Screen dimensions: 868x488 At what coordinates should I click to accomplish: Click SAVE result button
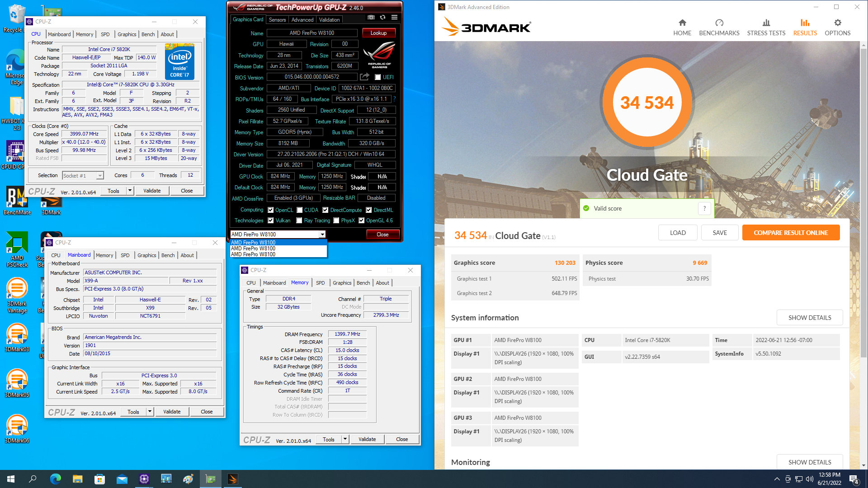click(x=720, y=233)
